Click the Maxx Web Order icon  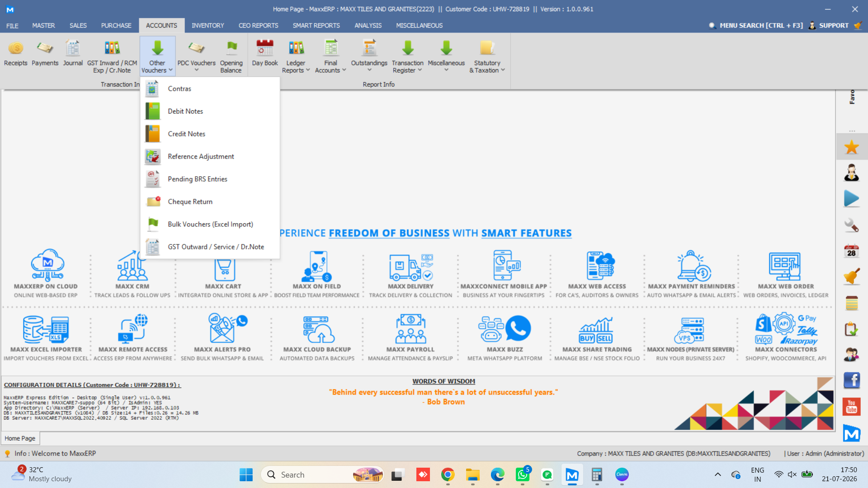point(785,267)
